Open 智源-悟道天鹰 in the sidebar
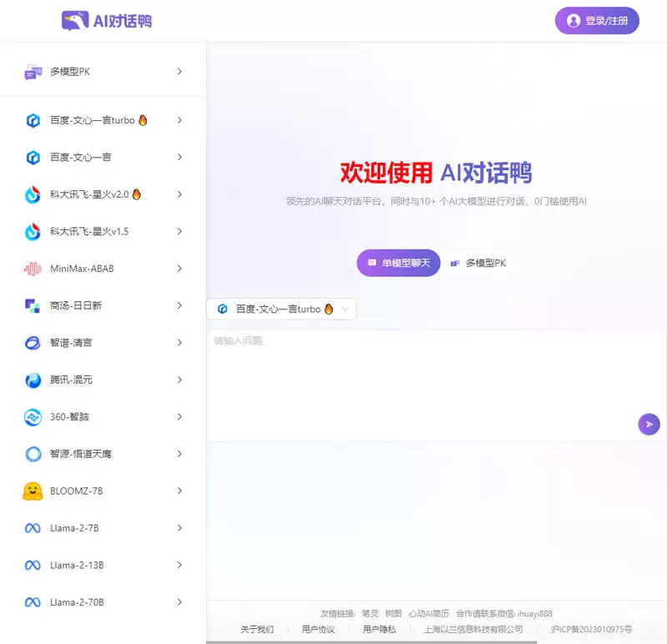 [80, 454]
